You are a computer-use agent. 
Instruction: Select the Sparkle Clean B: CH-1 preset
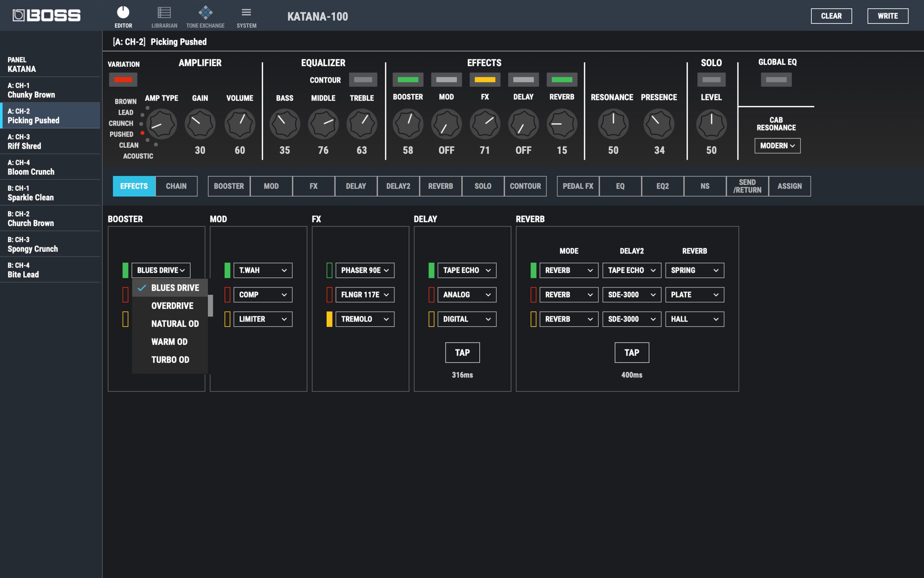coord(50,193)
